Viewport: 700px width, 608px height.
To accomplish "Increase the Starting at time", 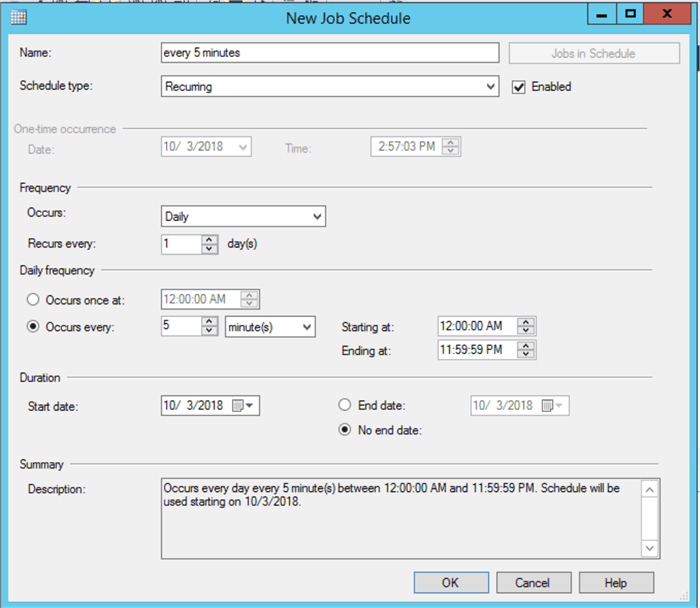I will (x=527, y=321).
